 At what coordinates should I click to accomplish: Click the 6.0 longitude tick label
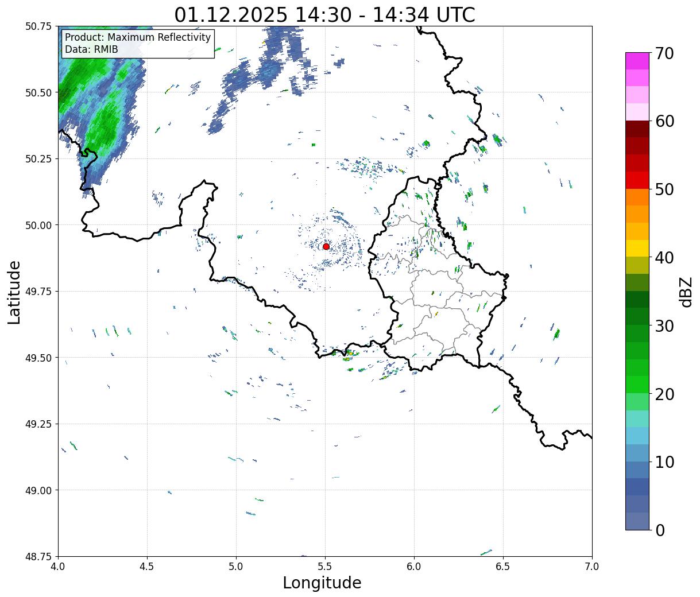tap(414, 567)
